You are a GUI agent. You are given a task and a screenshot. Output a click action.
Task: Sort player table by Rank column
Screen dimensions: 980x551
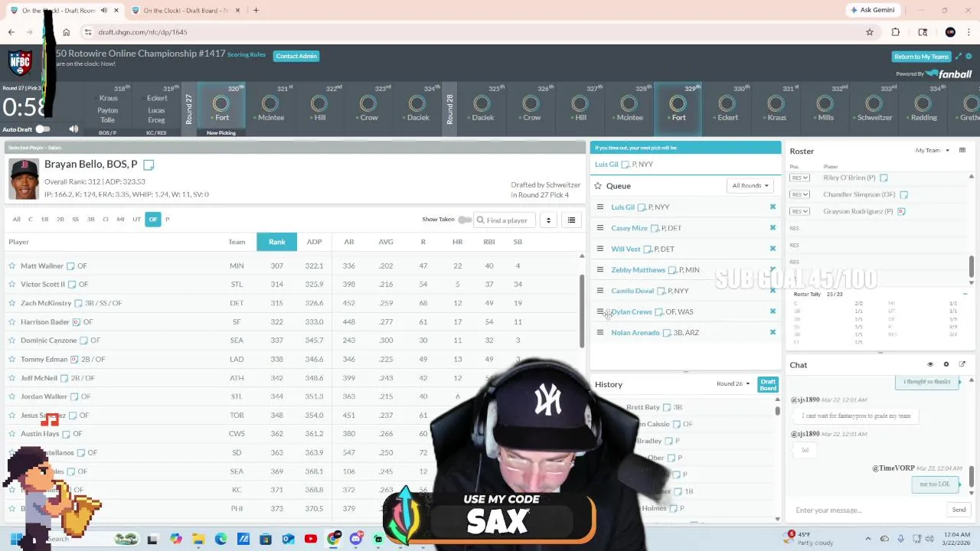[x=277, y=242]
